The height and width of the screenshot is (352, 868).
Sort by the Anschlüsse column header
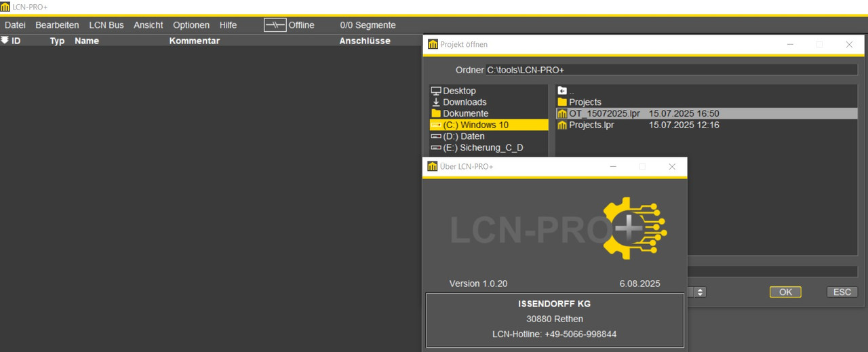[x=365, y=41]
